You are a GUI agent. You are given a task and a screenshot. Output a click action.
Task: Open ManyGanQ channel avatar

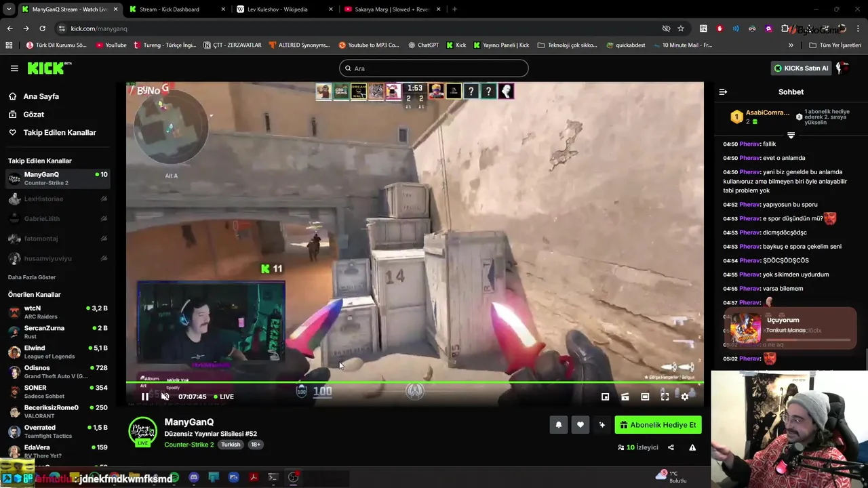[142, 432]
